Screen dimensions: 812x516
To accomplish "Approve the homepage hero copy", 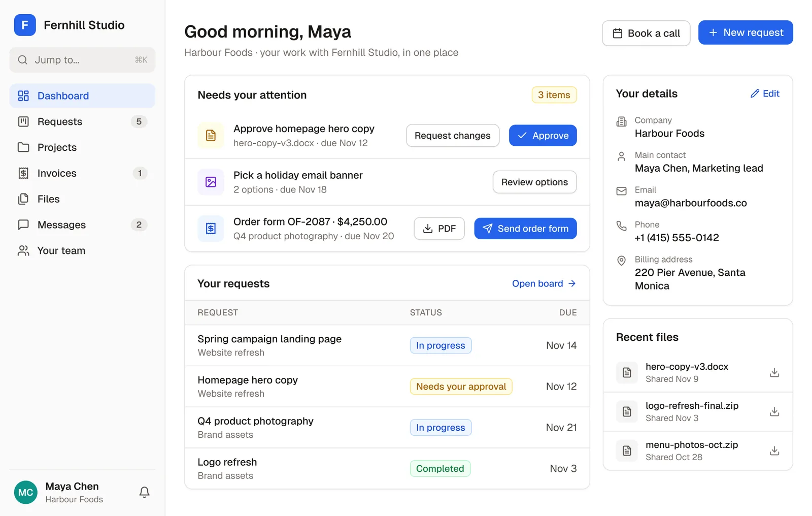I will 543,136.
